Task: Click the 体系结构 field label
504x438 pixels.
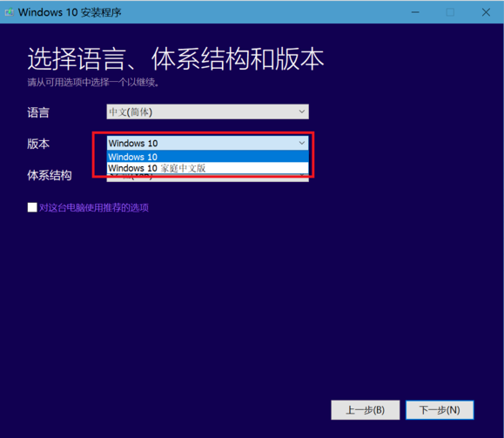Action: coord(50,175)
